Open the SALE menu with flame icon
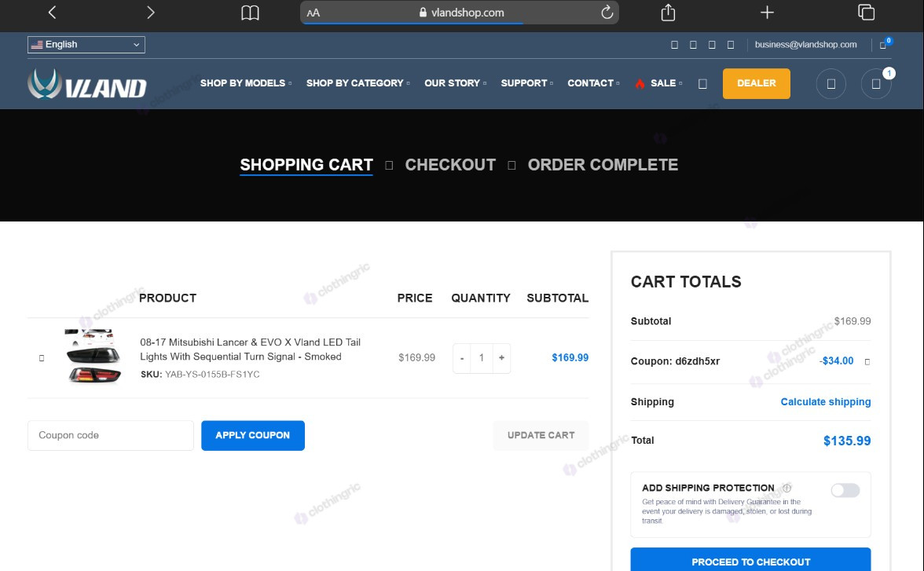Viewport: 924px width, 571px height. (658, 83)
